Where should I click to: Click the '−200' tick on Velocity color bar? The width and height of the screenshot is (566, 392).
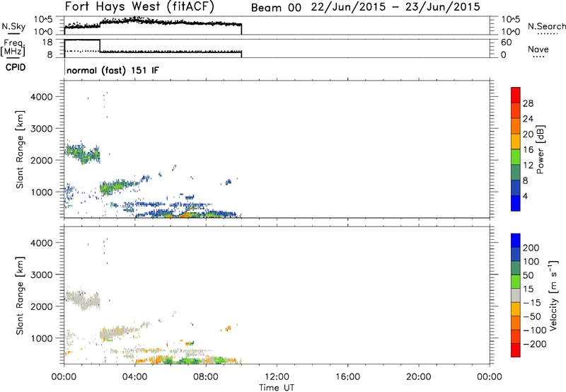coord(535,344)
